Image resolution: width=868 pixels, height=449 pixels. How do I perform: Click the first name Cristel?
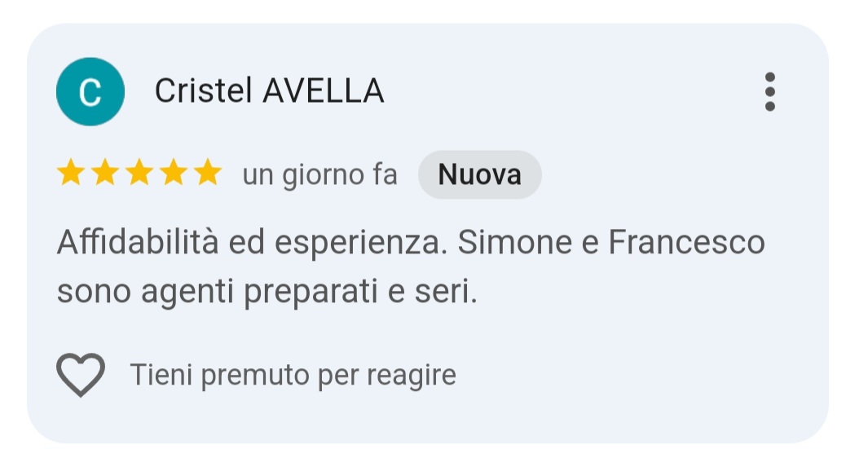(203, 90)
